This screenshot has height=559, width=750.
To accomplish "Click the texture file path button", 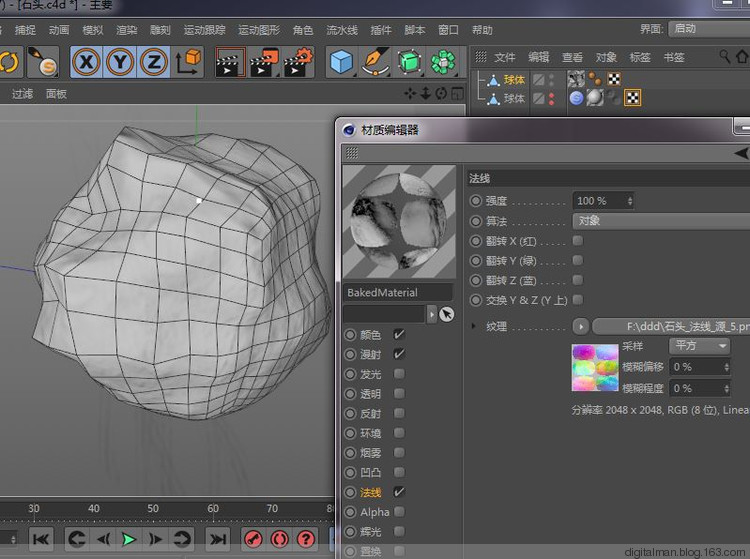I will coord(670,326).
